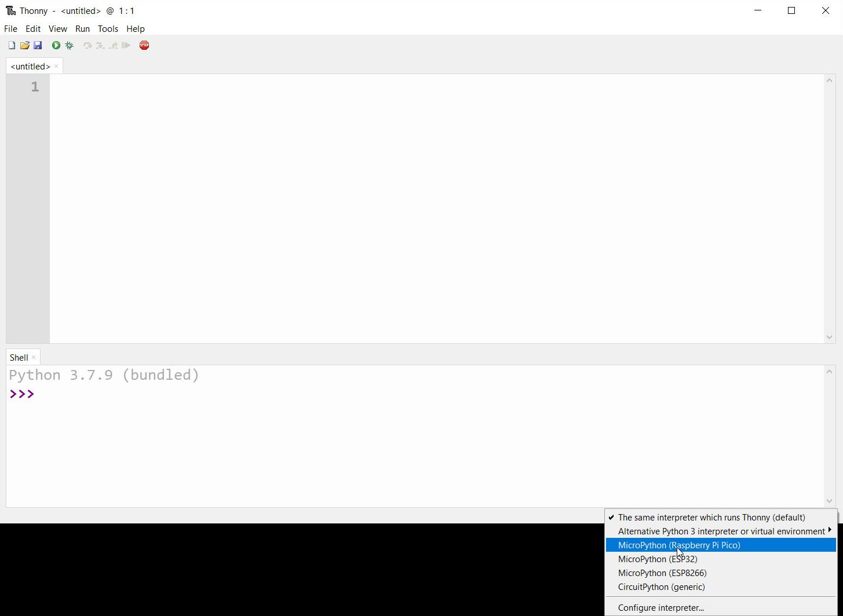Click the New file icon

coord(12,45)
